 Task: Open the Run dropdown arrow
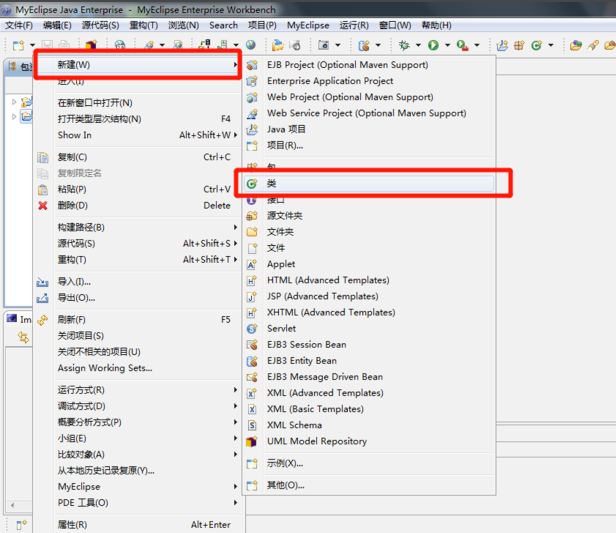point(447,46)
